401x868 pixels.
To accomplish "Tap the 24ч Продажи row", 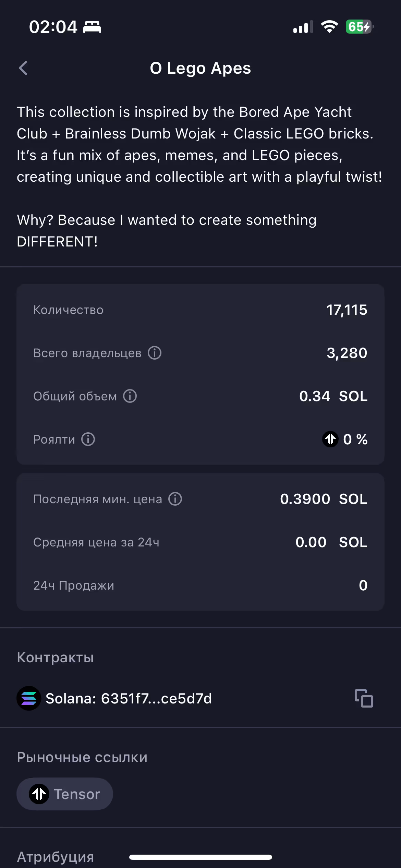I will pyautogui.click(x=200, y=585).
